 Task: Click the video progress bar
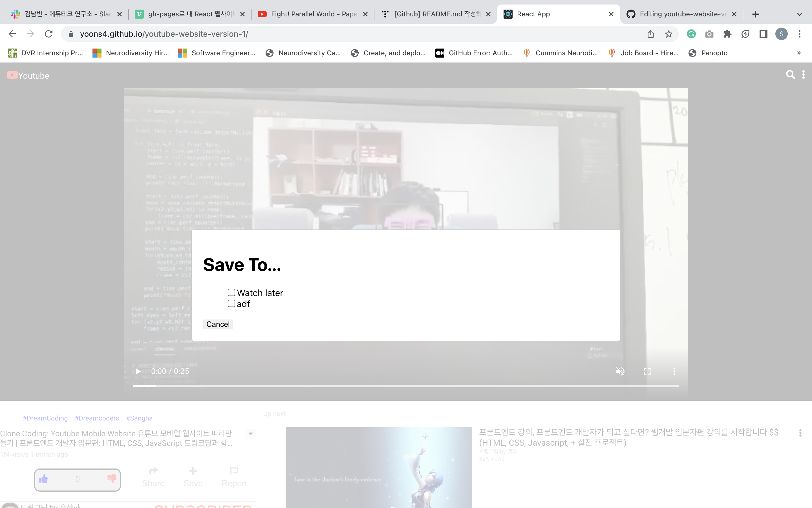406,386
